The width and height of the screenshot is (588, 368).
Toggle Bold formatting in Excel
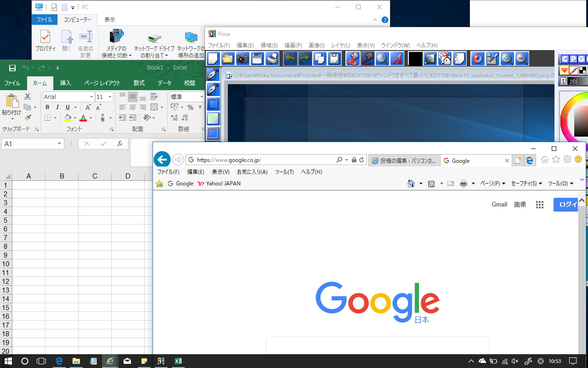(47, 107)
